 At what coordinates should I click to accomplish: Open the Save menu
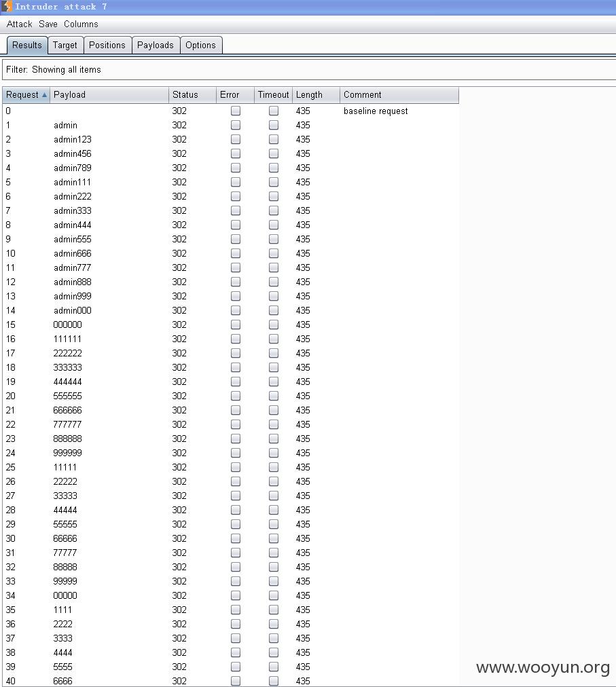(x=48, y=24)
